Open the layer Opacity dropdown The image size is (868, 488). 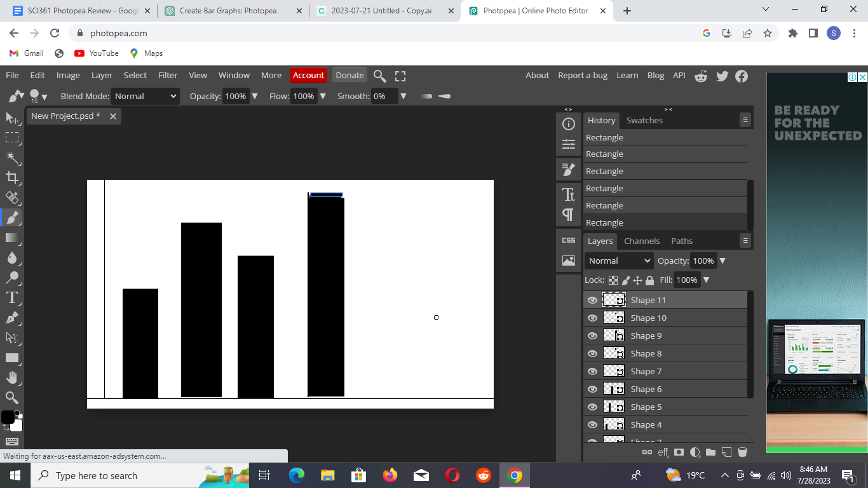722,261
